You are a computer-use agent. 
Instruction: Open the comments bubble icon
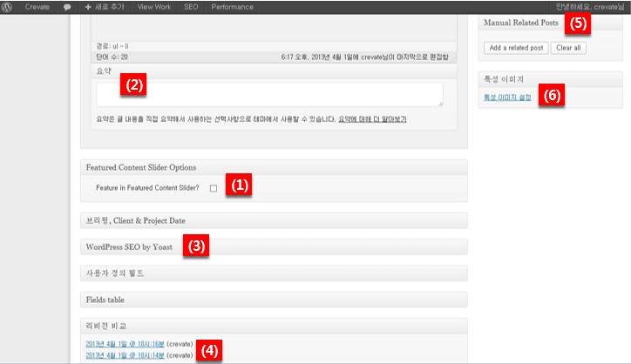[x=67, y=7]
